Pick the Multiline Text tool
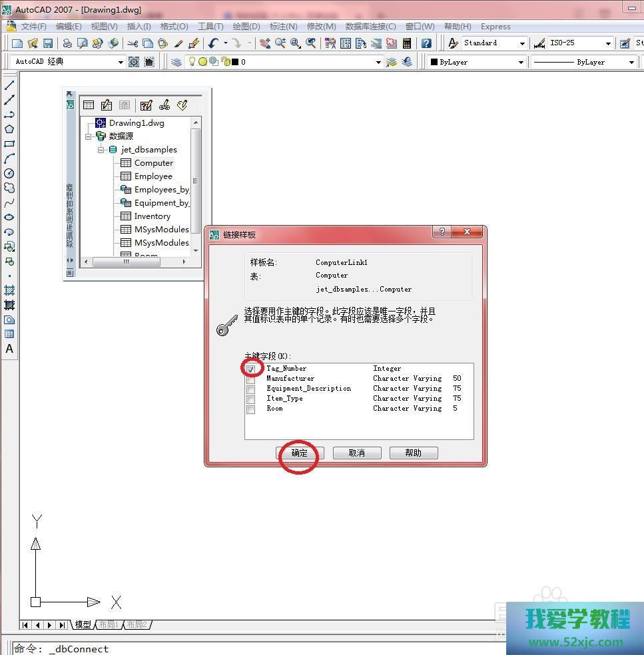The height and width of the screenshot is (655, 644). coord(9,349)
